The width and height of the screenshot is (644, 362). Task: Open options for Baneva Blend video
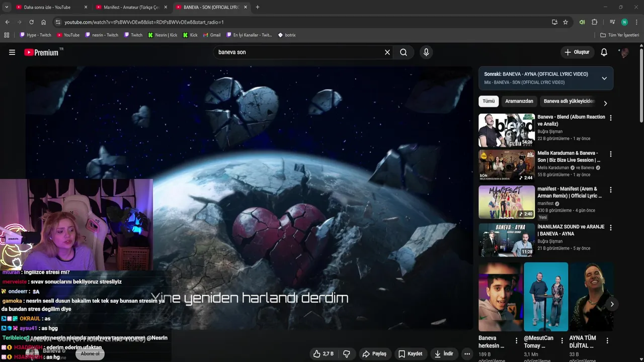tap(611, 118)
